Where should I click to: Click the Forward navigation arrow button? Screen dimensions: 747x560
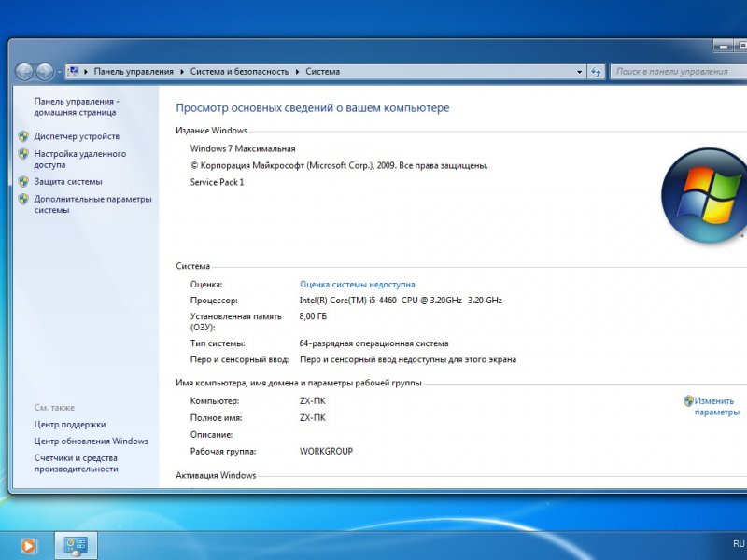click(x=45, y=72)
